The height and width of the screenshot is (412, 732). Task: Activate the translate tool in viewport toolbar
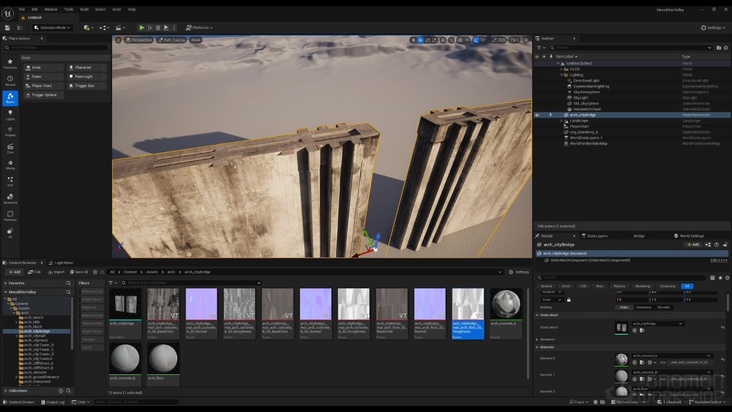coord(421,40)
